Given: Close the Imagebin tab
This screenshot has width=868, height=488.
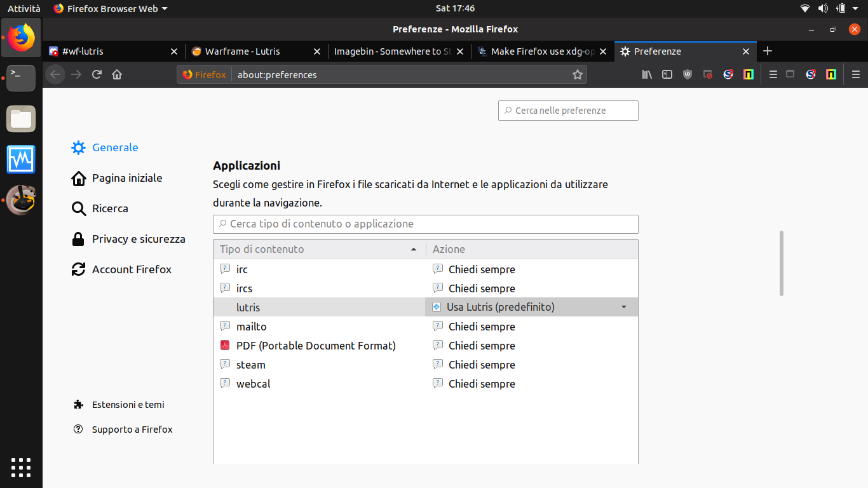Looking at the screenshot, I should (460, 51).
